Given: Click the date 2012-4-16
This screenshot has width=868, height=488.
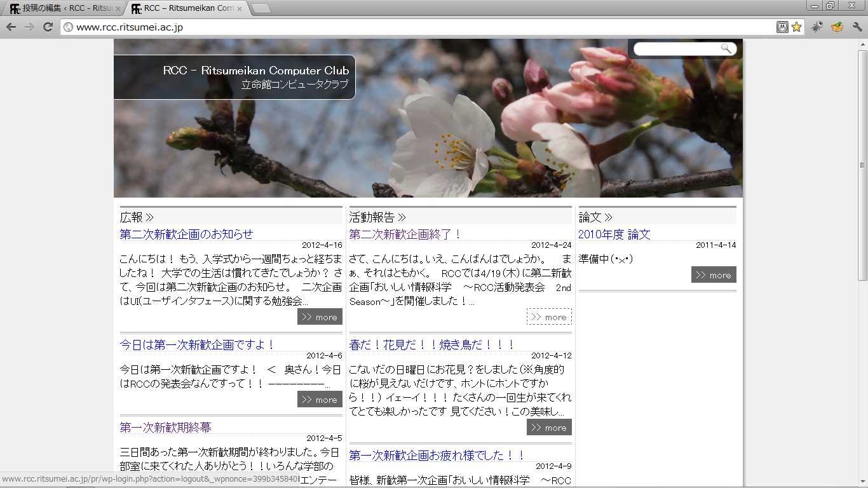Looking at the screenshot, I should [x=322, y=245].
